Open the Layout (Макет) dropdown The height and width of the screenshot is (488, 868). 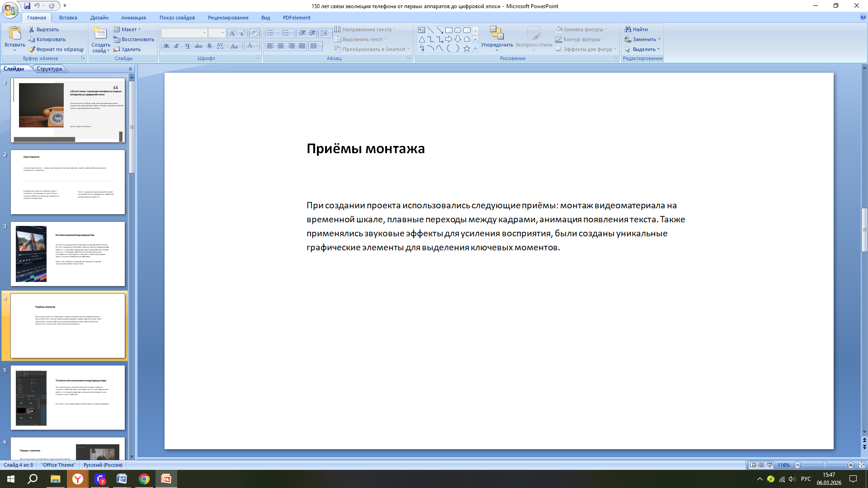coord(128,29)
